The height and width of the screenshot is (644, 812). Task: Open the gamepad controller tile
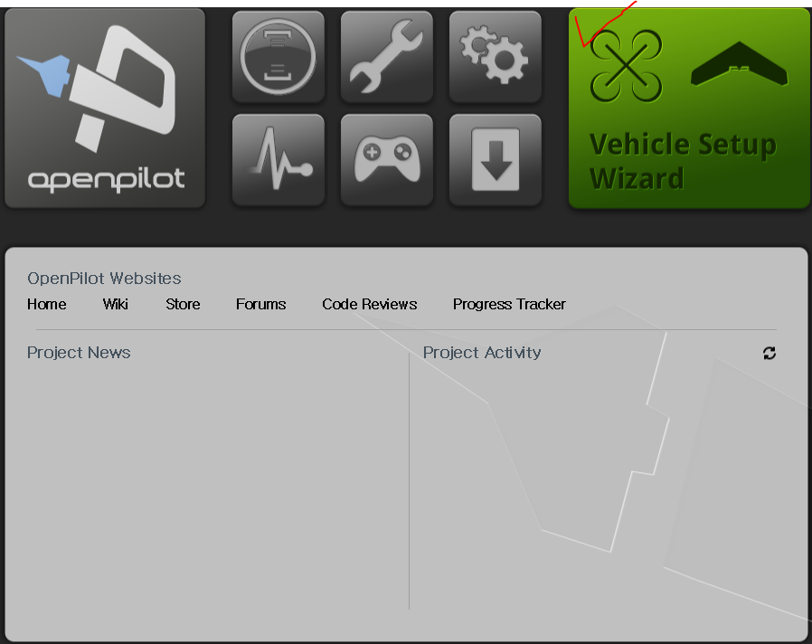coord(387,160)
